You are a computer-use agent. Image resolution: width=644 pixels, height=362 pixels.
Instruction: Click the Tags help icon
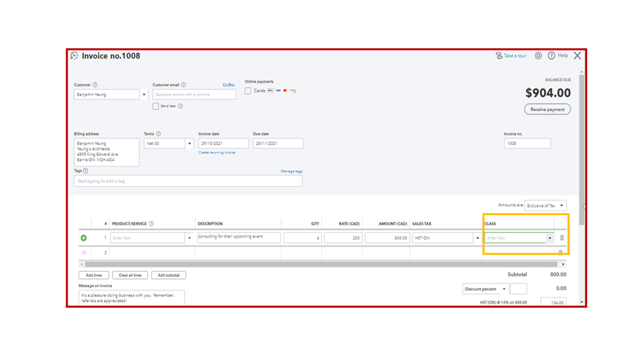[x=86, y=171]
